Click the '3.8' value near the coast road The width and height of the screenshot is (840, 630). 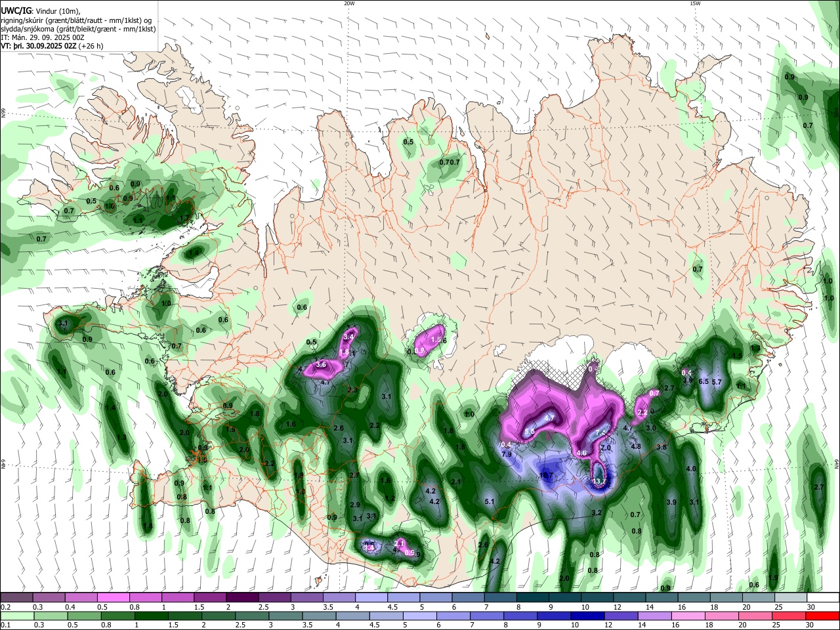click(x=661, y=447)
